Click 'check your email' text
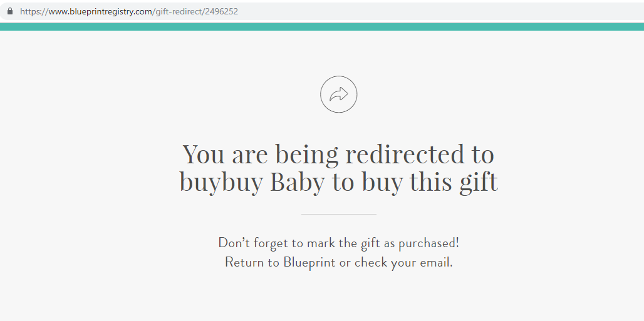Viewport: 644px width, 321px height. point(402,262)
